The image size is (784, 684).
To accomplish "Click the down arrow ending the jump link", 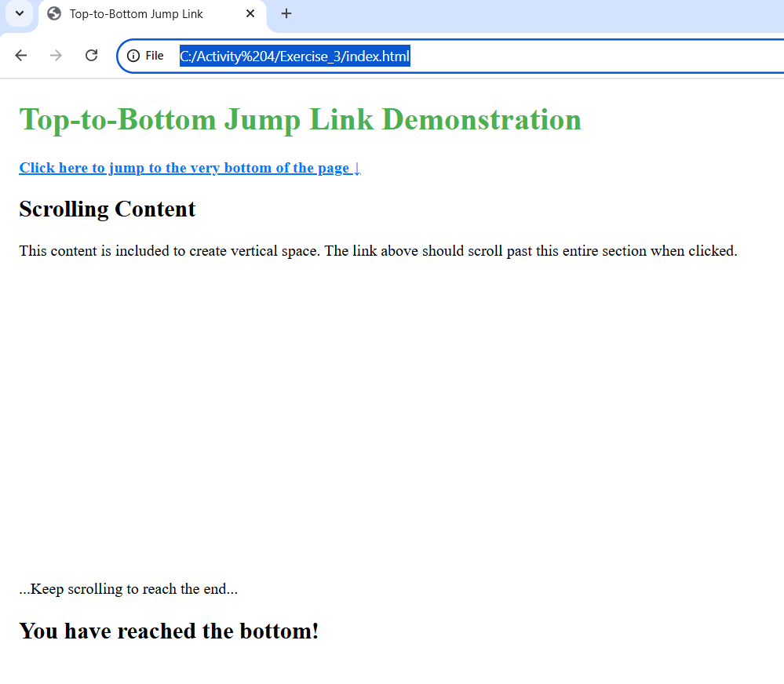I will [357, 168].
